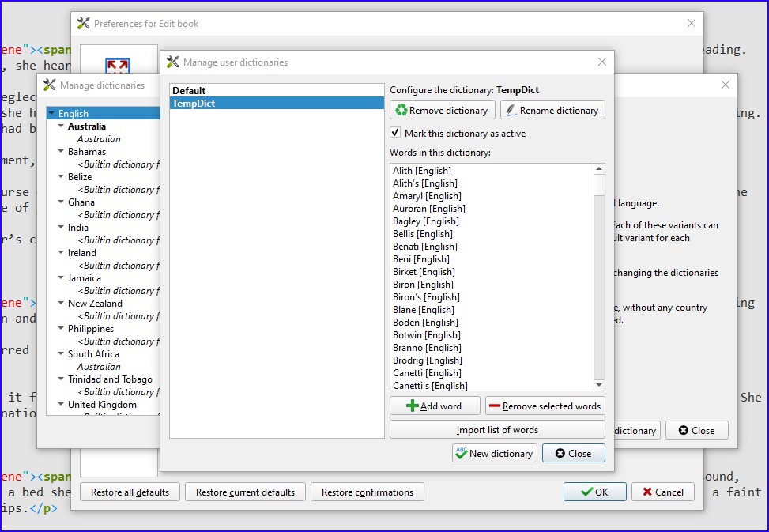Select the Default dictionary in list
This screenshot has height=532, width=769.
[x=277, y=90]
